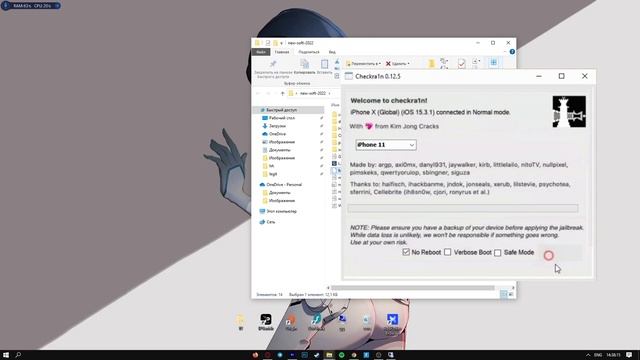Open Steam from the taskbar
Screen dimensions: 640x360
click(317, 355)
